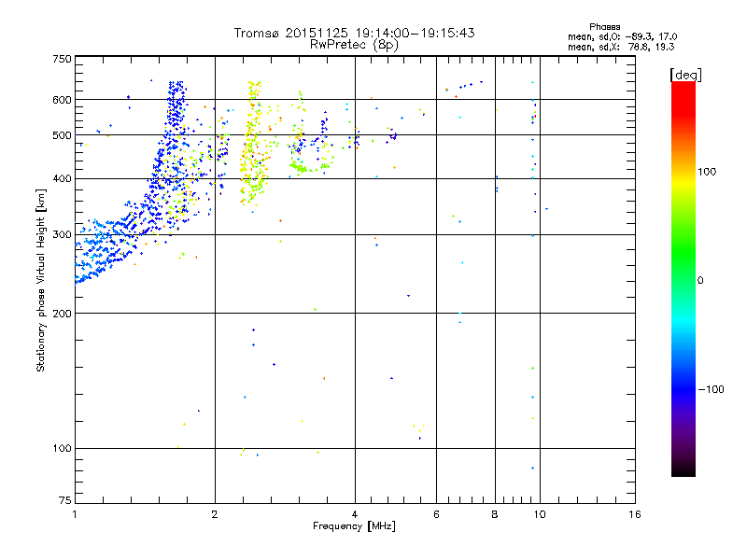Click the "Frequency [MHz]" axis title
747x560 pixels.
click(x=354, y=526)
